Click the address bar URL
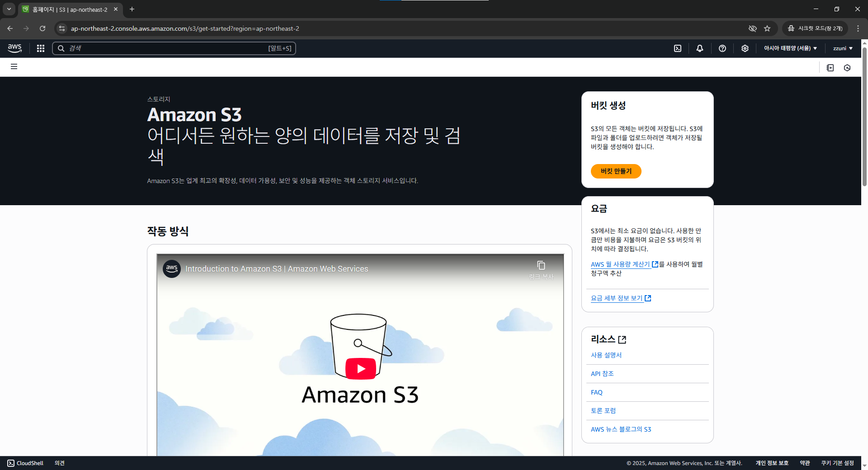 pyautogui.click(x=185, y=28)
